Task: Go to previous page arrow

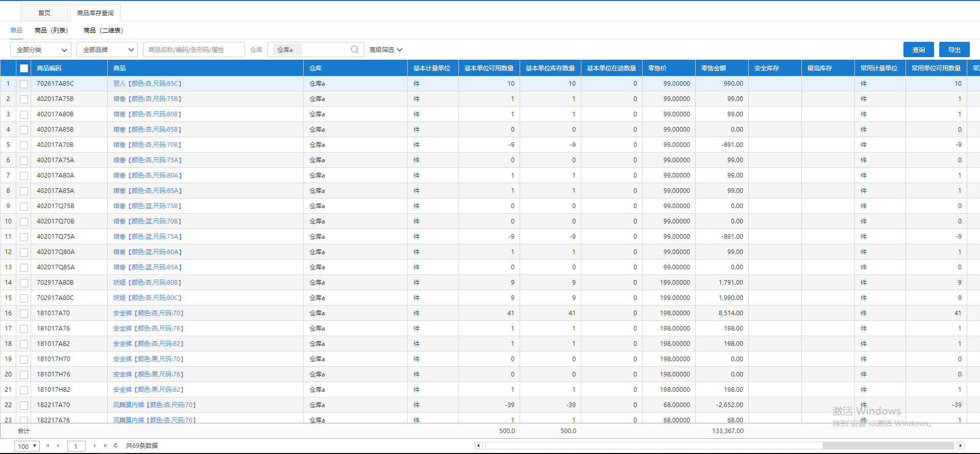Action: [x=58, y=446]
